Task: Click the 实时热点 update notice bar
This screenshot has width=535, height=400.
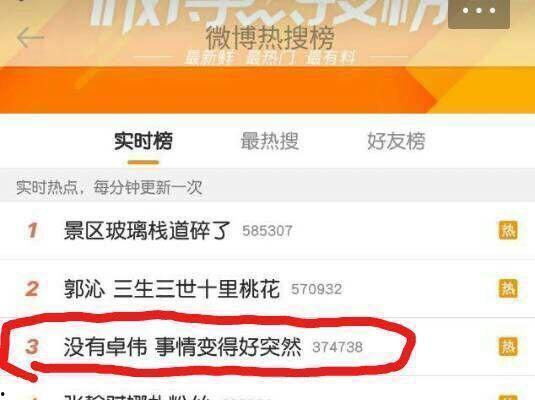Action: click(268, 187)
